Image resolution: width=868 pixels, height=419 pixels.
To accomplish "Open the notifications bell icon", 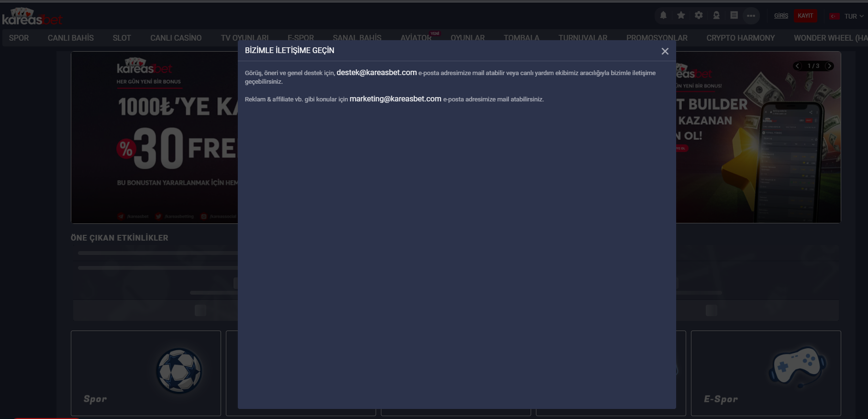I will [x=663, y=15].
